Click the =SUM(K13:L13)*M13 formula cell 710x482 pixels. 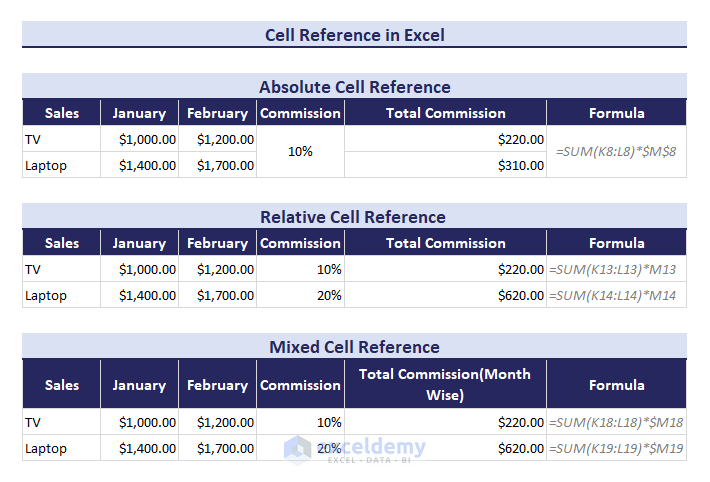tap(616, 269)
